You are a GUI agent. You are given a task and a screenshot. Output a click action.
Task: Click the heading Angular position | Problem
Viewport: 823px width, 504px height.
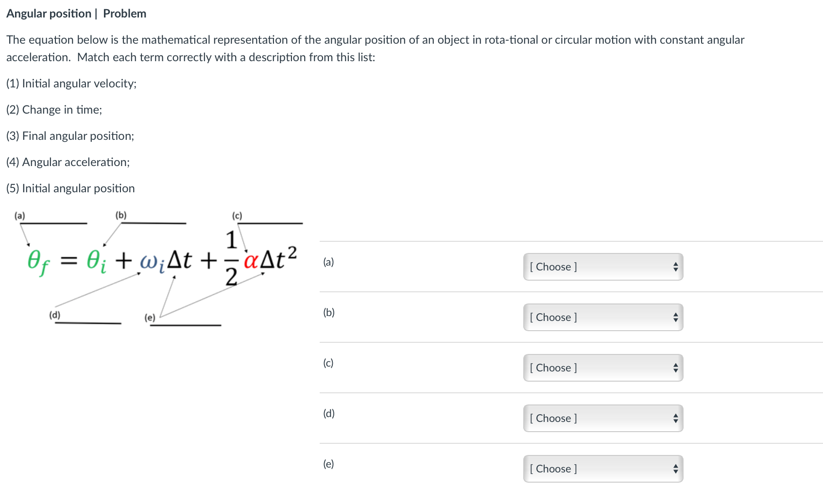76,13
